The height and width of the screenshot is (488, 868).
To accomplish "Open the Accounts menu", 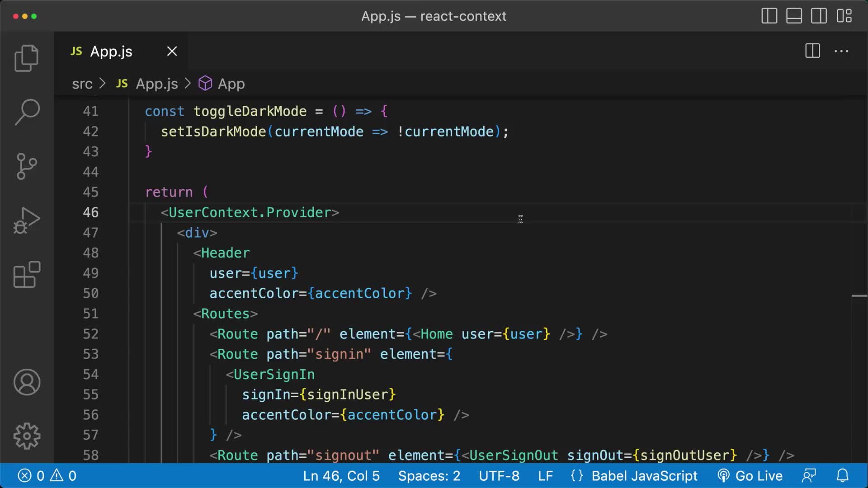I will [x=27, y=382].
